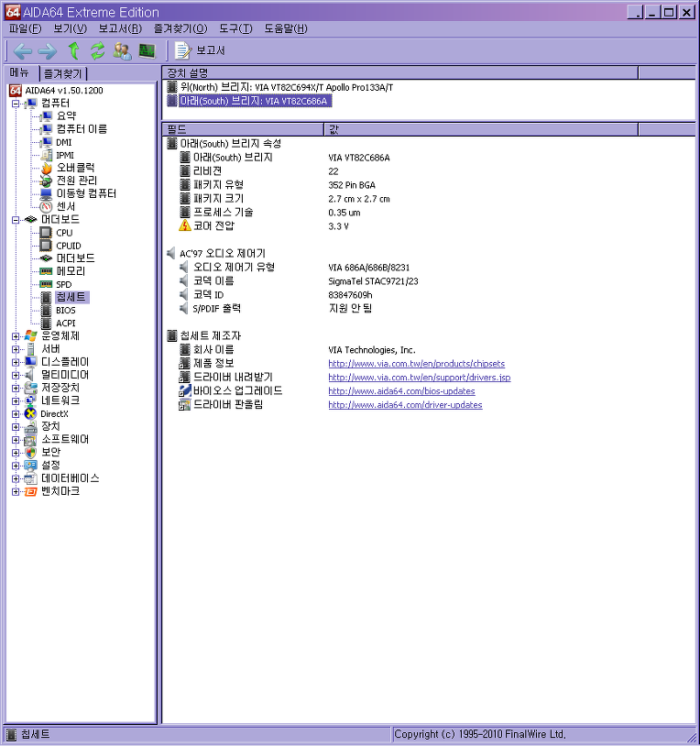
Task: Click the 보고서 report toolbar button
Action: click(x=200, y=50)
